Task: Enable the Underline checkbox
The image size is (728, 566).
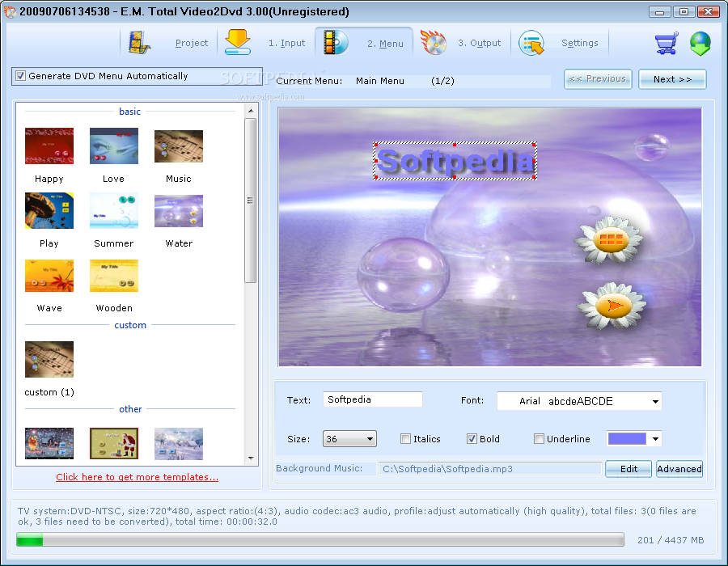Action: [x=539, y=439]
